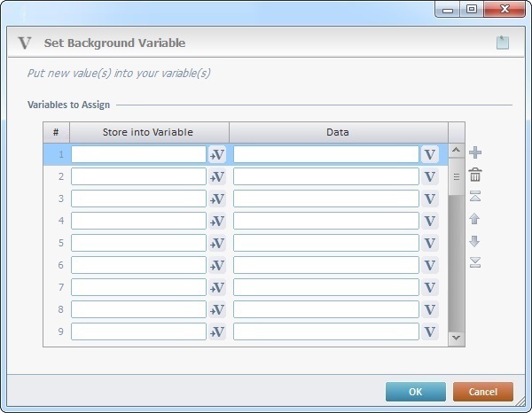Click the move row down arrow

[x=475, y=241]
